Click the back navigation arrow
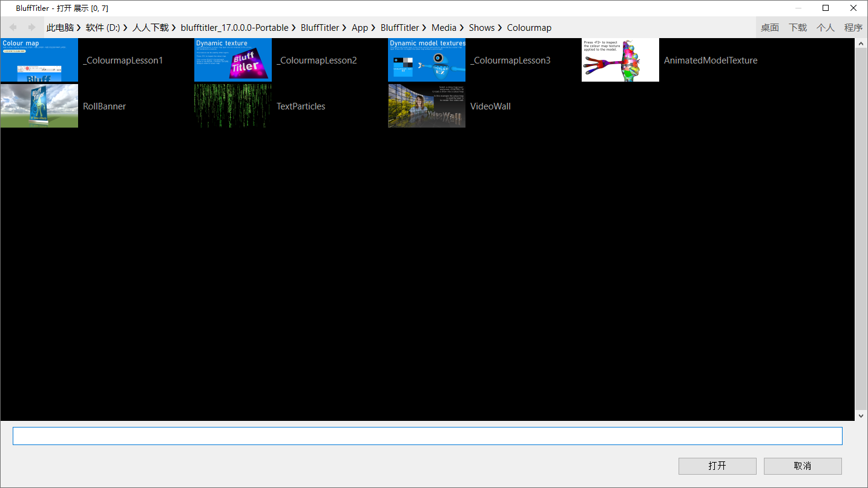 13,27
